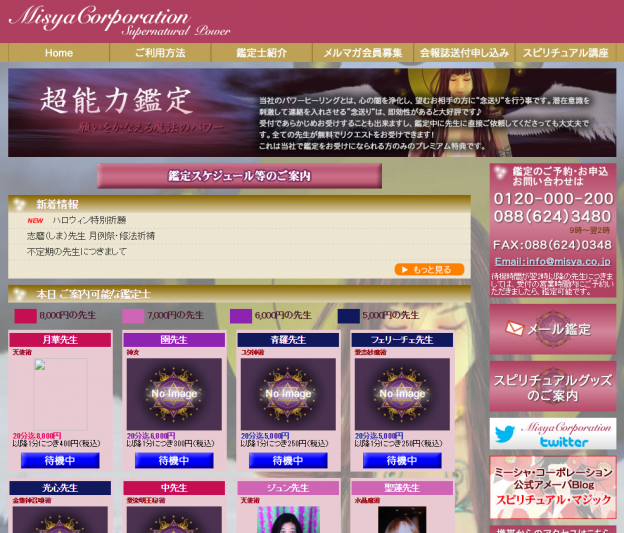Image resolution: width=624 pixels, height=533 pixels.
Task: Click 本日ご案内可能な鑑定士 section header
Action: [239, 294]
